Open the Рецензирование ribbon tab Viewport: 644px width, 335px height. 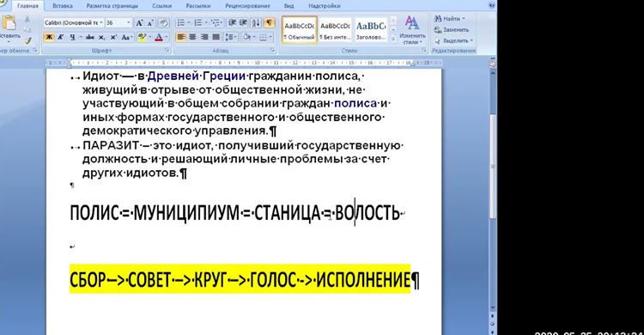(247, 6)
